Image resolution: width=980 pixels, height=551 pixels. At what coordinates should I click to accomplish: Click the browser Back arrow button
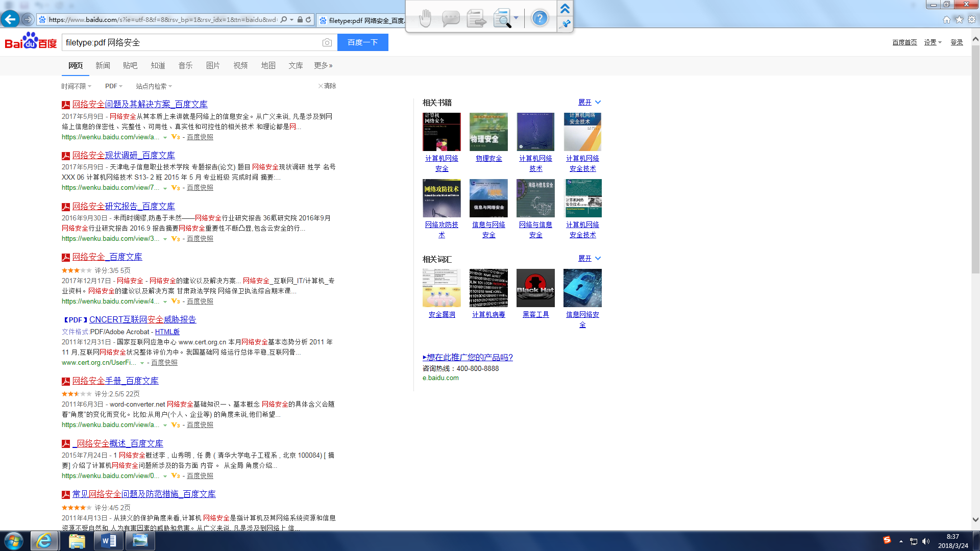click(10, 19)
